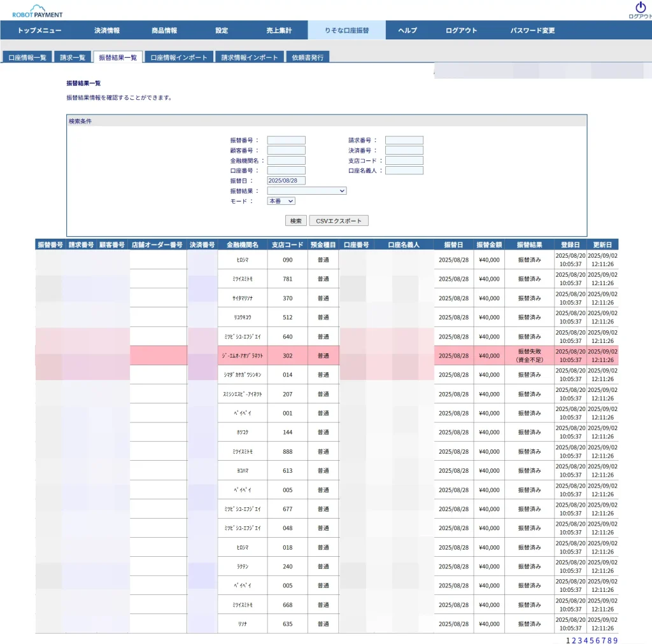
Task: Click the 振替失敗 (資金不足) result cell
Action: (528, 356)
